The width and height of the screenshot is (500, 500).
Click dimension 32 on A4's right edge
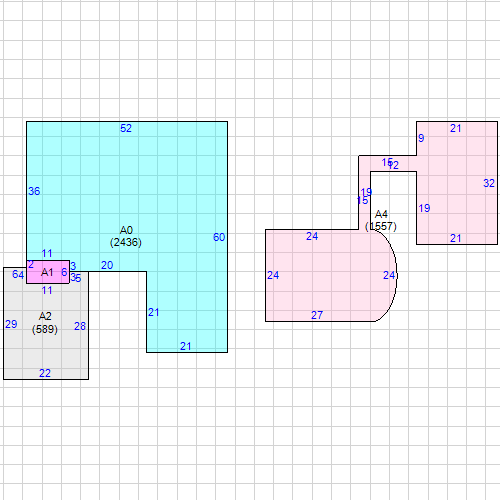pos(489,183)
